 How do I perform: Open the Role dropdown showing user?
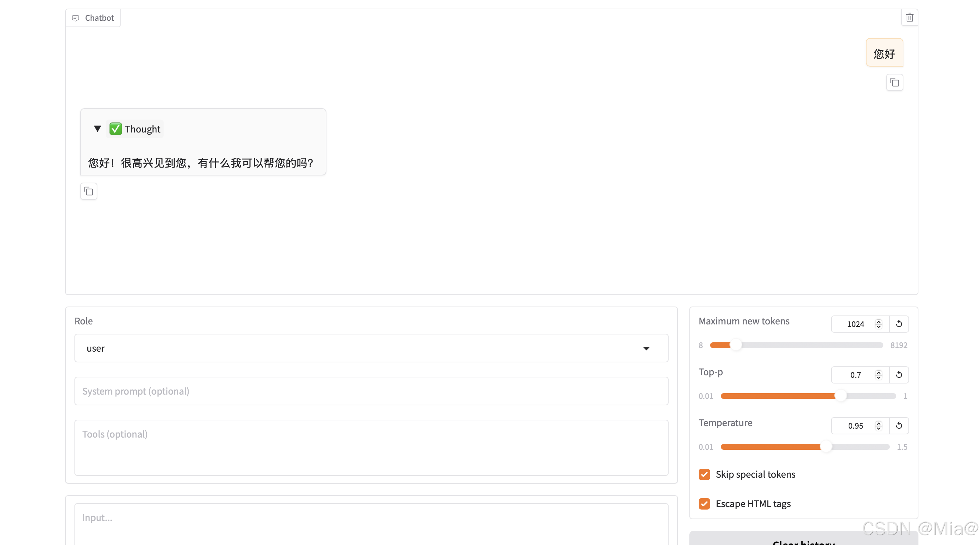point(371,348)
